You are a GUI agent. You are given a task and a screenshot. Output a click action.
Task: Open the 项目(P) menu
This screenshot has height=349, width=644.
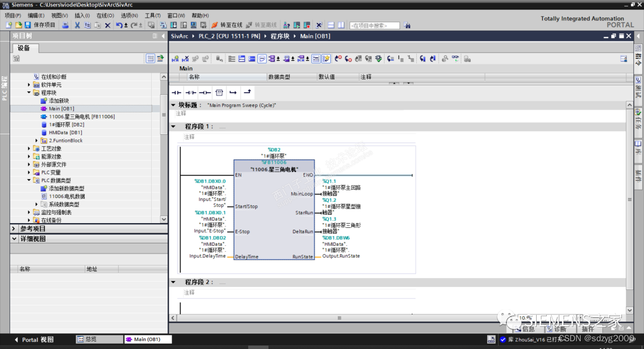[13, 15]
